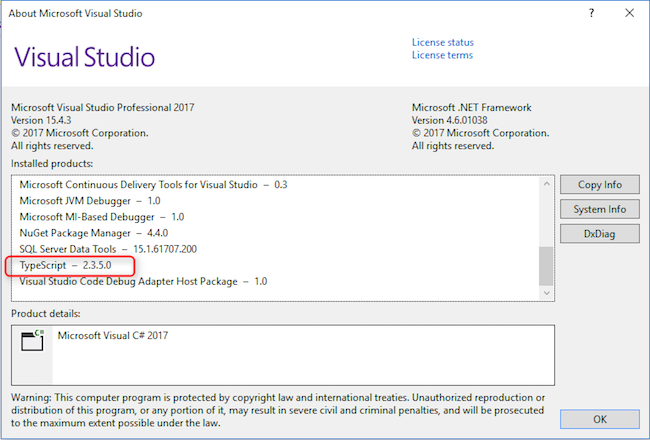650x440 pixels.
Task: Click the Copy Info button
Action: coord(599,185)
